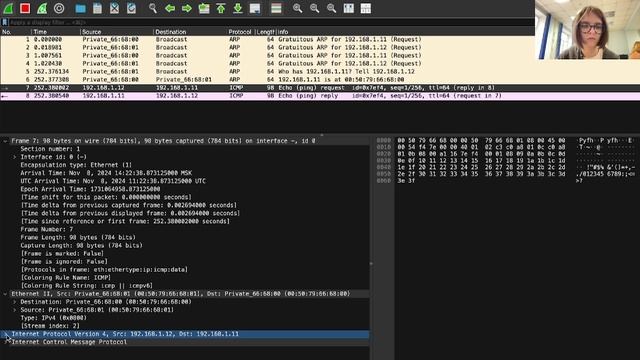Select the Type: IPv4 (0x0800) field
This screenshot has width=640, height=360.
[x=53, y=318]
